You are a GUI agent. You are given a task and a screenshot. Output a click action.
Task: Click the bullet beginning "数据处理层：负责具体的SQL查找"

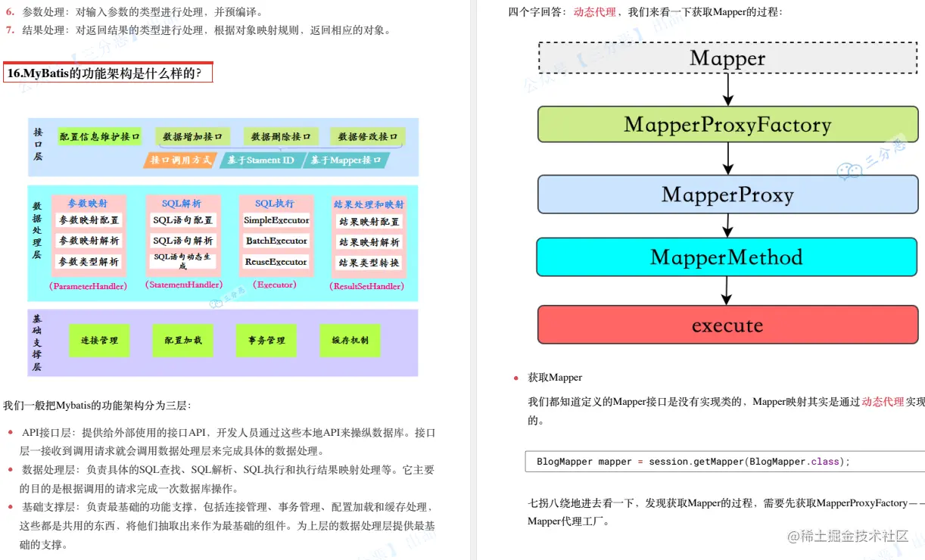227,479
